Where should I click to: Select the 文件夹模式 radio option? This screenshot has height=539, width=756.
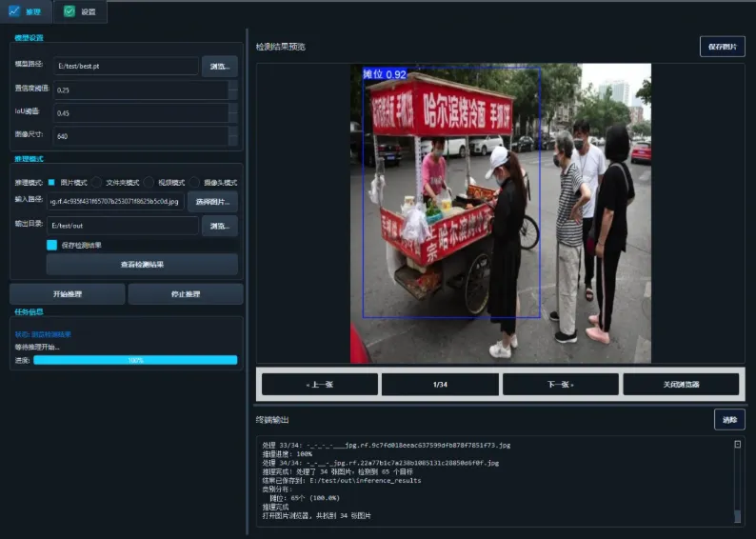[116, 182]
